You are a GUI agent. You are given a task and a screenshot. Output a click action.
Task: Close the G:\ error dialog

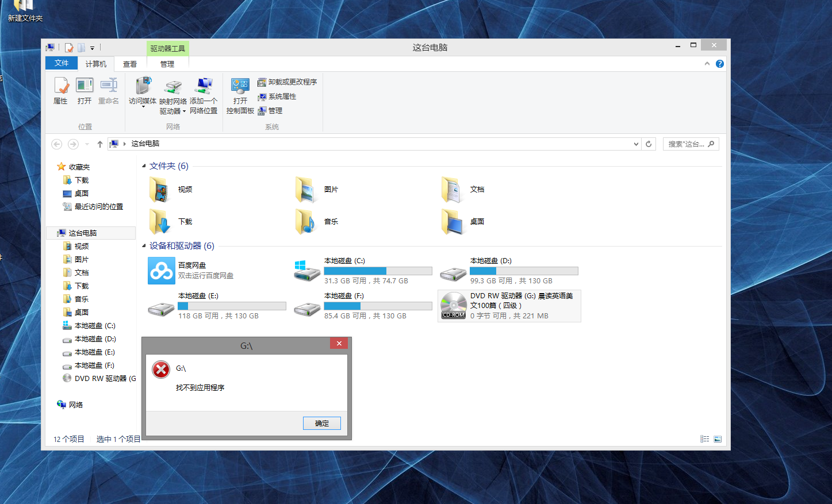pyautogui.click(x=339, y=344)
